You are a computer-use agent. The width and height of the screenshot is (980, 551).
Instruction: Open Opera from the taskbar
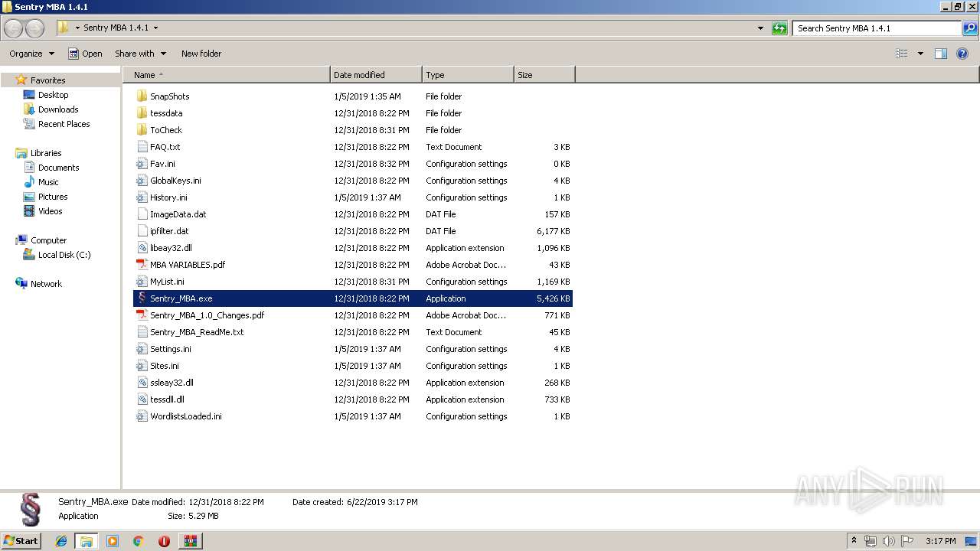click(x=164, y=541)
